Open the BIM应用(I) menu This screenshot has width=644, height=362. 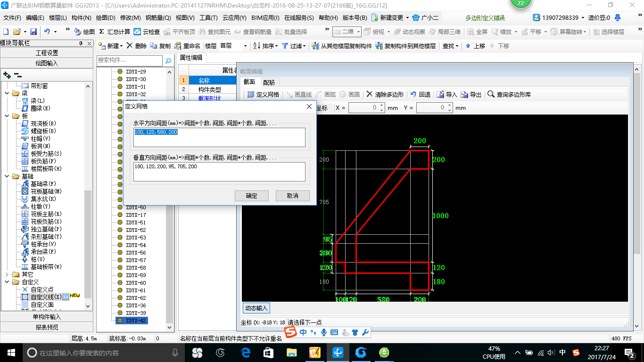point(265,18)
